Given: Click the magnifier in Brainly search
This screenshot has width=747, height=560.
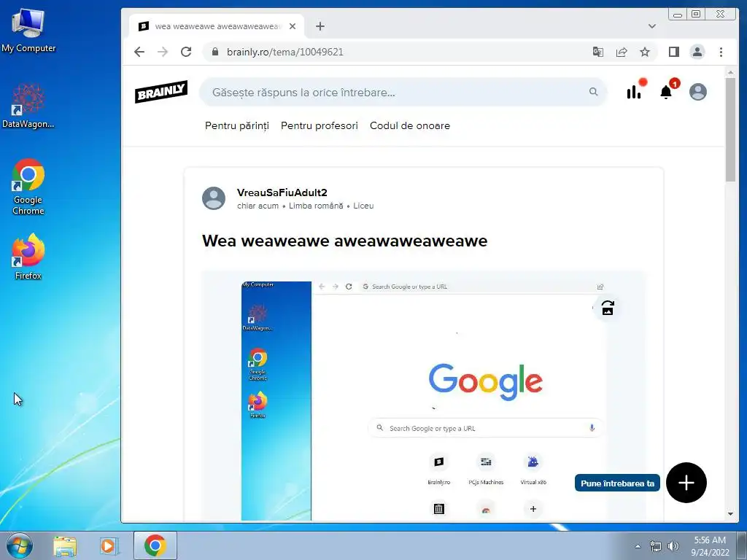Looking at the screenshot, I should pos(593,92).
